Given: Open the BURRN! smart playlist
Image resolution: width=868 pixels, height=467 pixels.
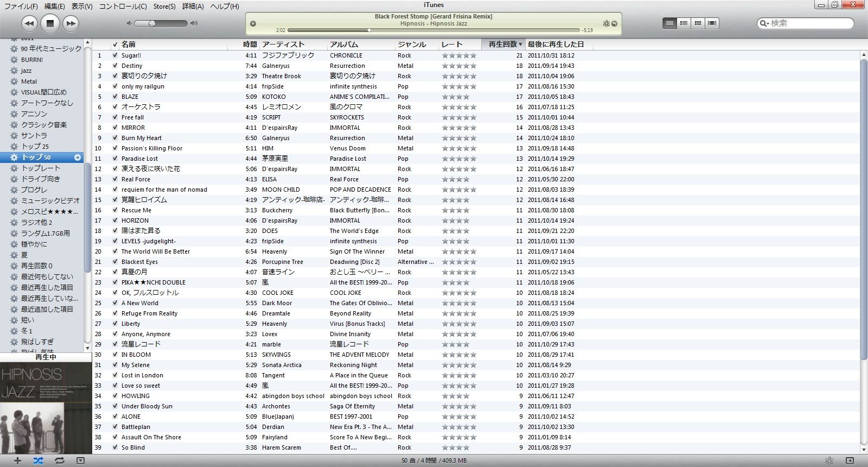Looking at the screenshot, I should point(32,60).
